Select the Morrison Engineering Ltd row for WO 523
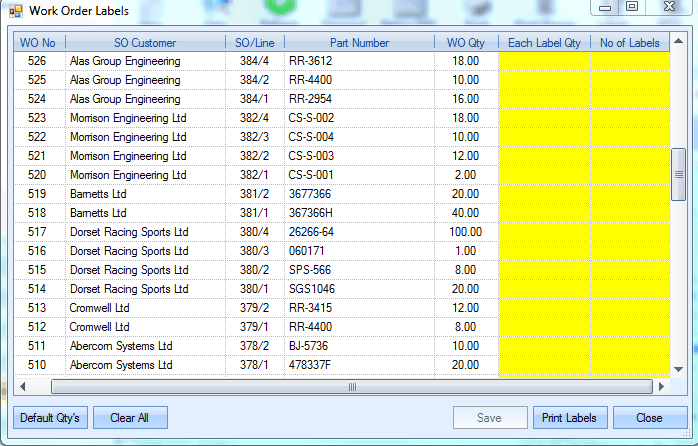 128,118
